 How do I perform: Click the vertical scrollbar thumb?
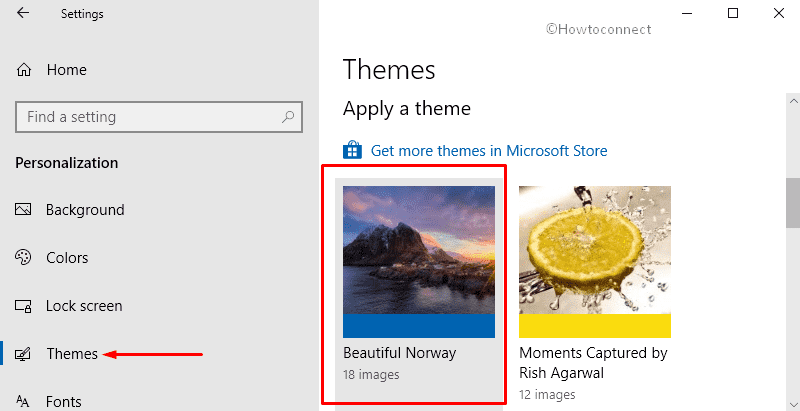point(792,203)
